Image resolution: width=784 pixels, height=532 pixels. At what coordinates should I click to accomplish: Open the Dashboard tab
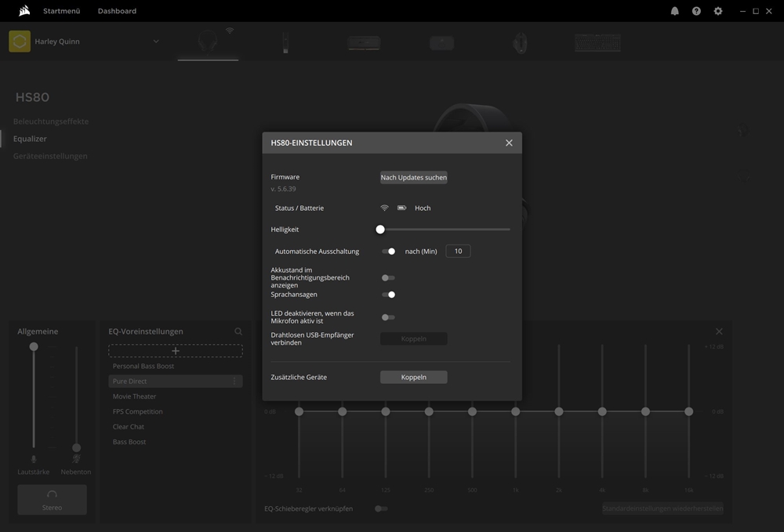click(117, 11)
